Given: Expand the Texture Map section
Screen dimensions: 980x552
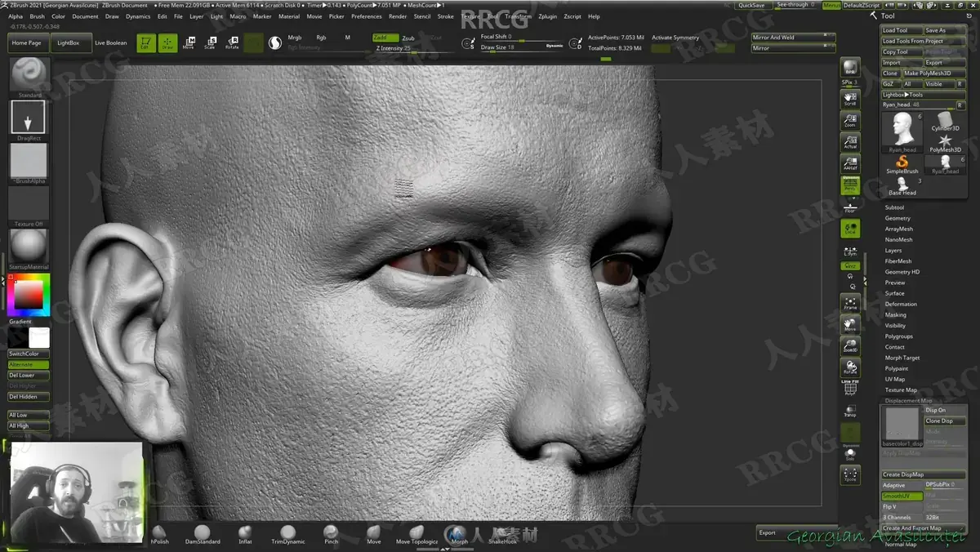Looking at the screenshot, I should (901, 390).
